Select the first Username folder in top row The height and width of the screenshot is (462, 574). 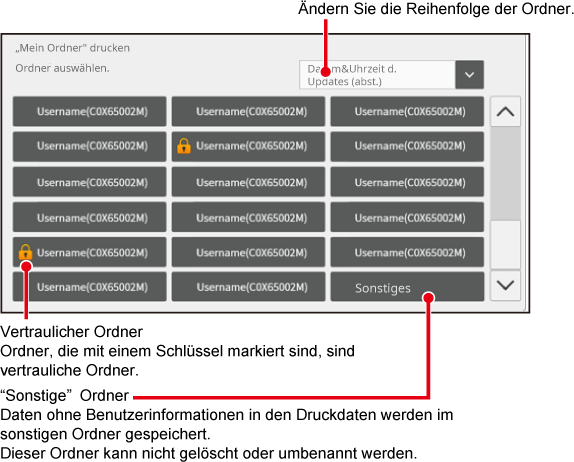point(89,111)
